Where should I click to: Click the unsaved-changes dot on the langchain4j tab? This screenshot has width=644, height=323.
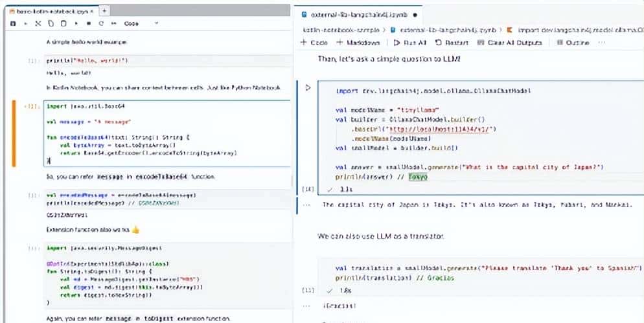point(415,15)
